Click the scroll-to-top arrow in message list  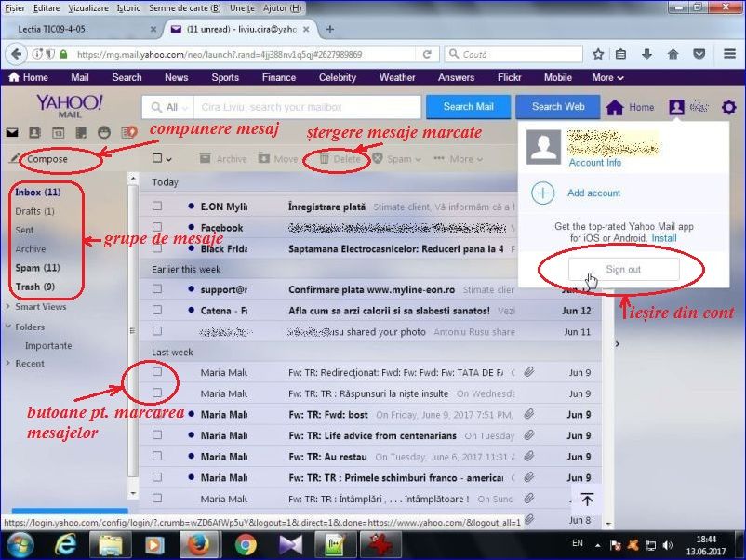[x=586, y=500]
